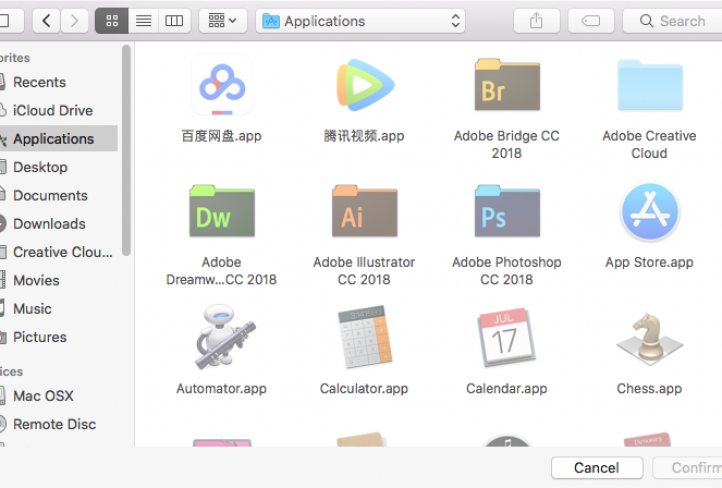Select the Adobe Dreamweaver CC 2018 folder icon

(222, 211)
